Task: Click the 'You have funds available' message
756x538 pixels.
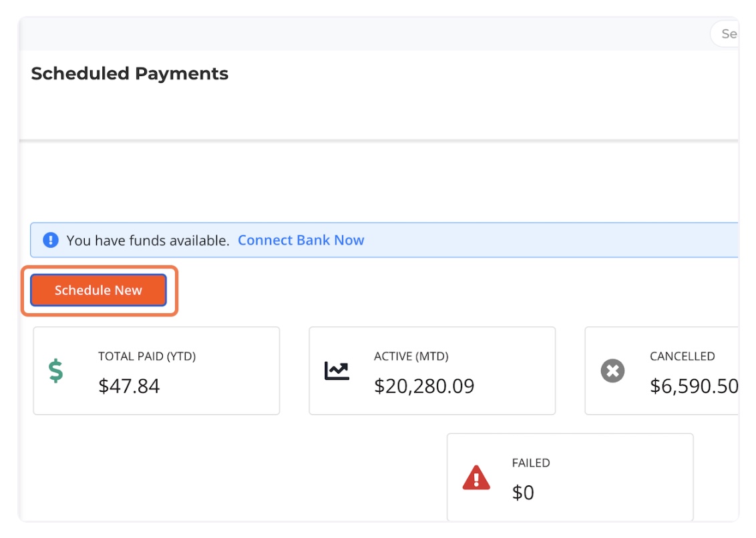Action: pyautogui.click(x=148, y=240)
